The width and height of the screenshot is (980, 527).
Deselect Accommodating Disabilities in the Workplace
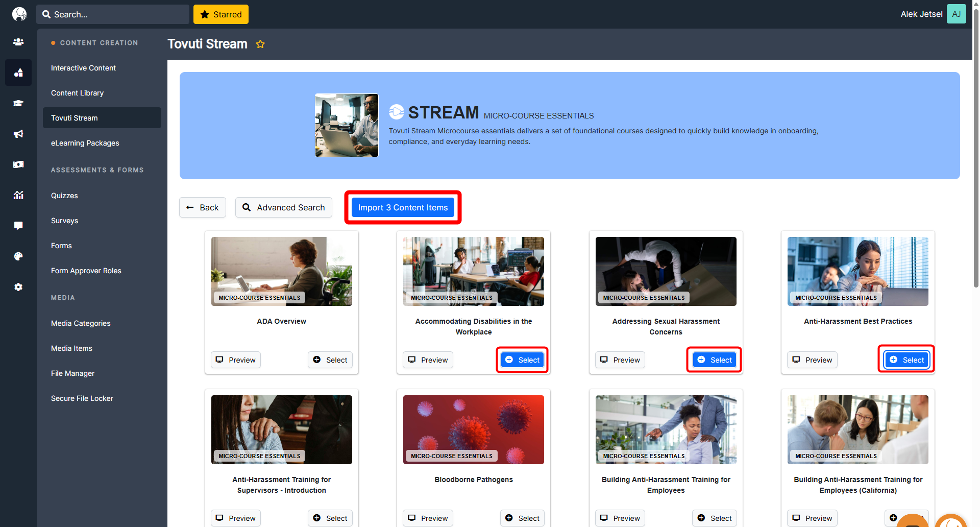tap(522, 360)
